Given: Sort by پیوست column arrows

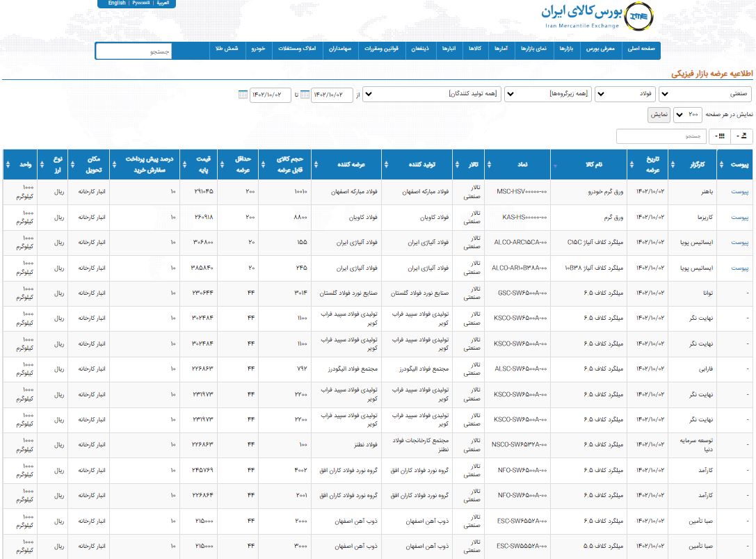Looking at the screenshot, I should point(721,164).
